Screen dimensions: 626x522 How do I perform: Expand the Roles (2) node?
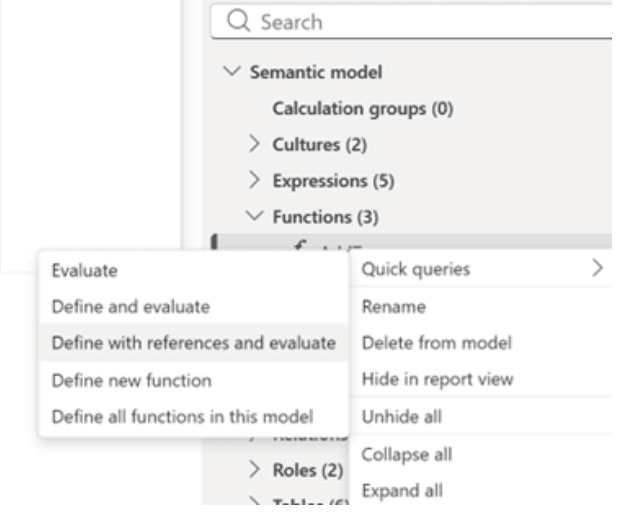click(255, 469)
